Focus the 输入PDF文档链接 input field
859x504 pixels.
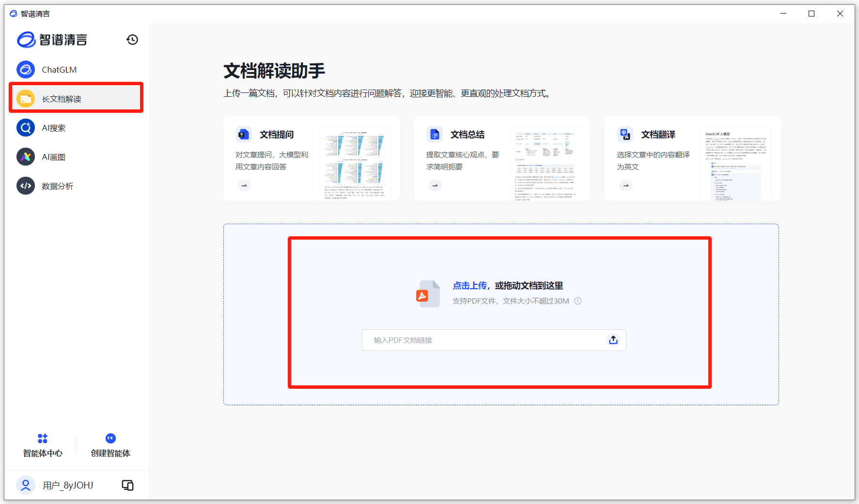494,340
